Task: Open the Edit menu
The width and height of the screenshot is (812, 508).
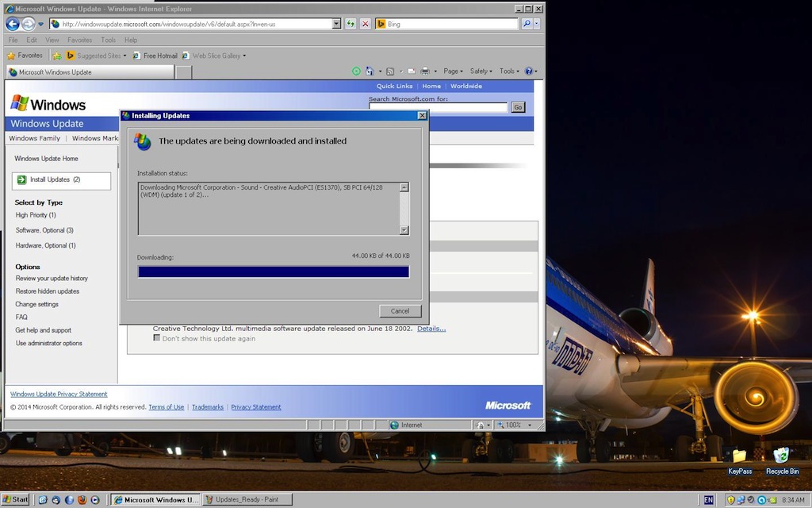Action: coord(32,40)
